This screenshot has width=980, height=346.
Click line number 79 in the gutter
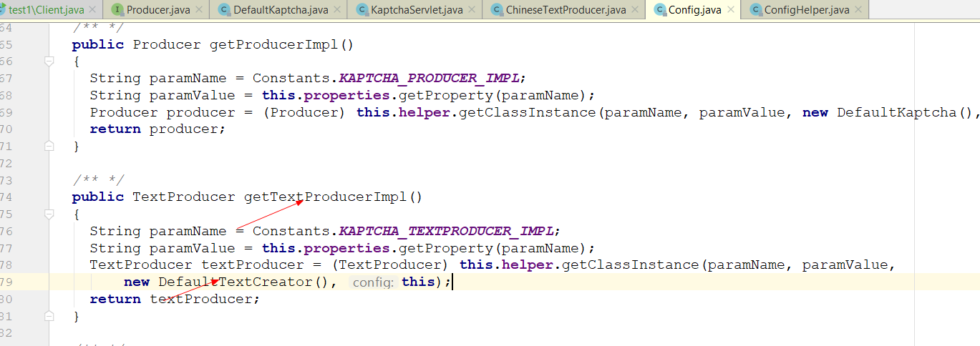6,282
